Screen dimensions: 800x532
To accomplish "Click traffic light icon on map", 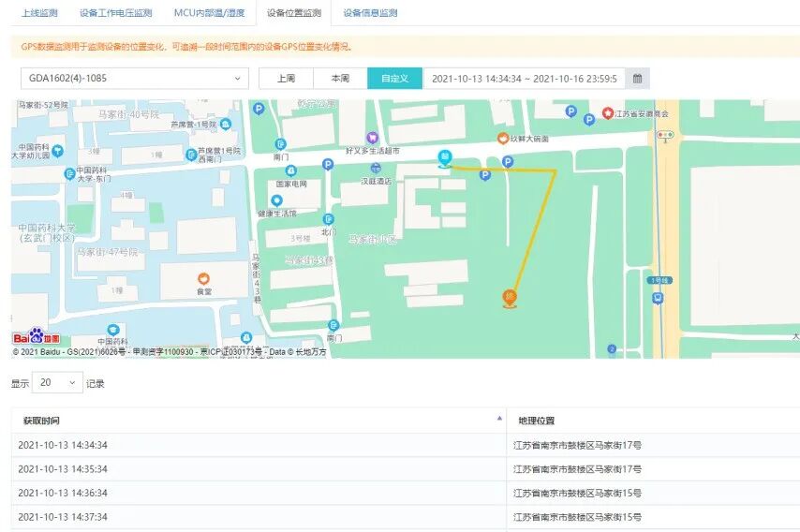I will 665,135.
